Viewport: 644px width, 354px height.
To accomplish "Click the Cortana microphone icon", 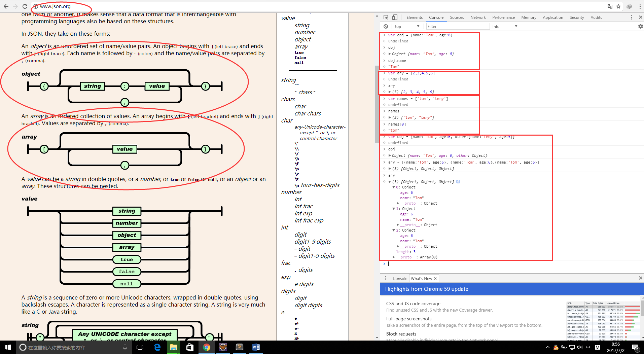I will [125, 347].
